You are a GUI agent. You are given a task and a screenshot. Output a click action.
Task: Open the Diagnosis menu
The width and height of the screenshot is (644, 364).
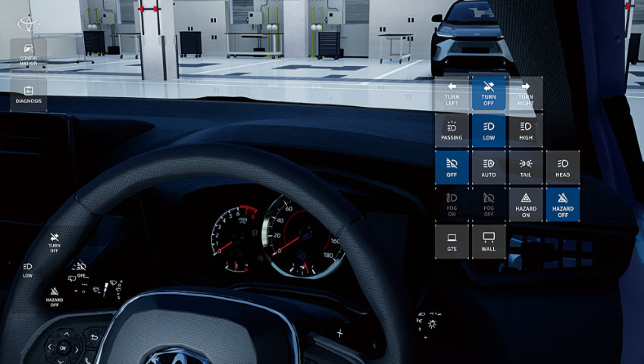coord(29,94)
